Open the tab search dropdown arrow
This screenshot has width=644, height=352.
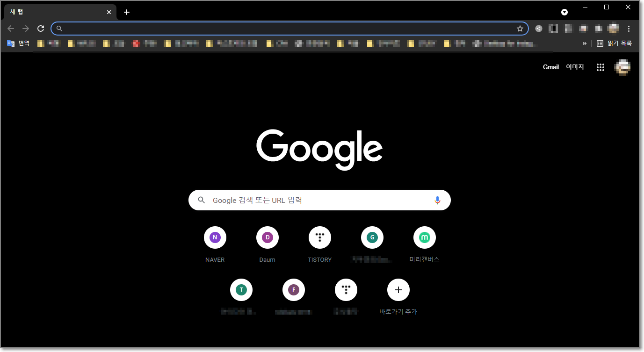[564, 12]
